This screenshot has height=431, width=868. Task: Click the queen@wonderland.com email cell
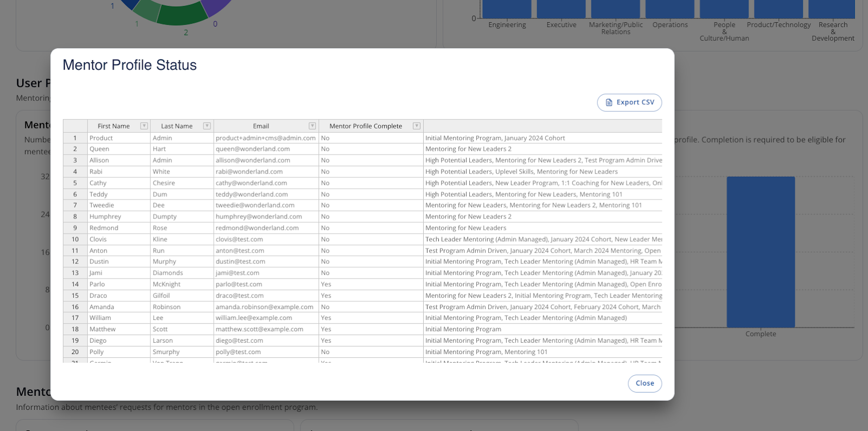[x=253, y=149]
